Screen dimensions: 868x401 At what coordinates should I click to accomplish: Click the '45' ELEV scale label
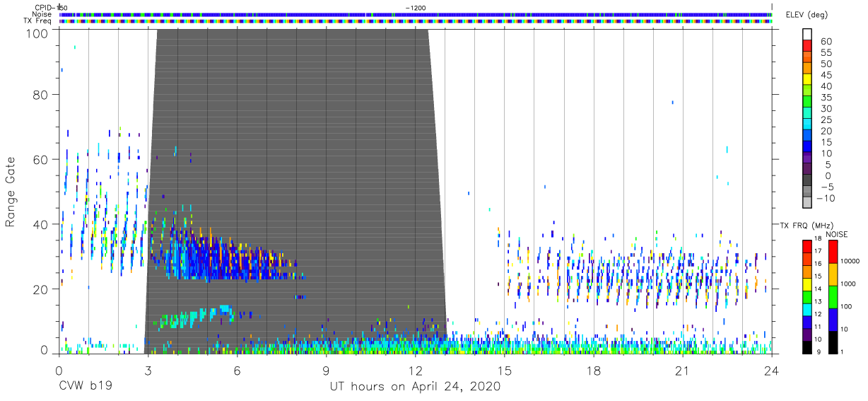point(826,75)
